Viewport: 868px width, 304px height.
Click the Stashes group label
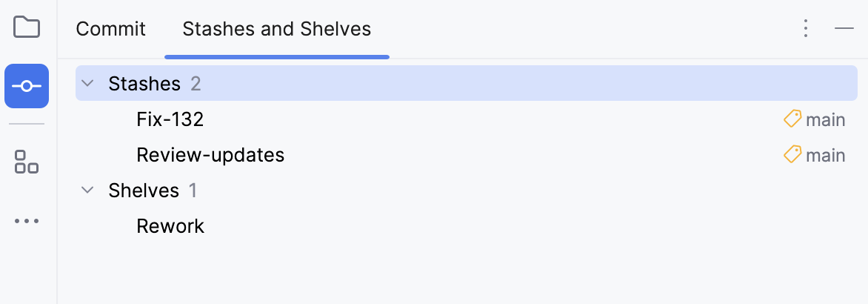pos(144,84)
